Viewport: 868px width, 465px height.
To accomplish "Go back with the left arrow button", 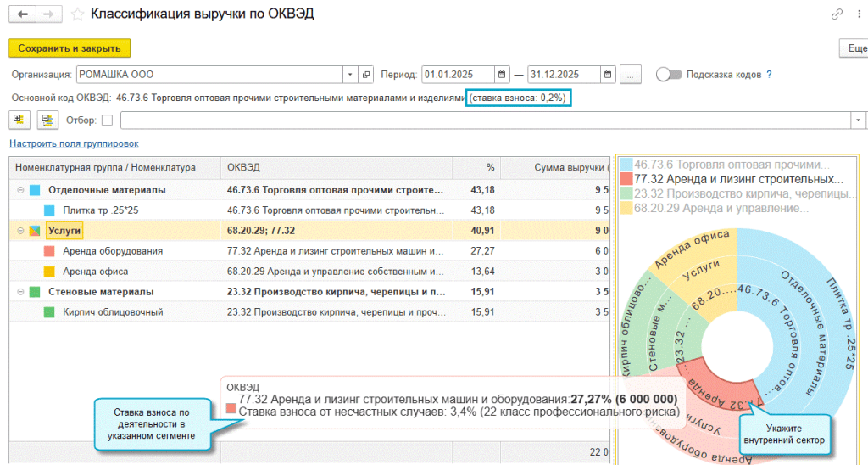I will pos(22,14).
